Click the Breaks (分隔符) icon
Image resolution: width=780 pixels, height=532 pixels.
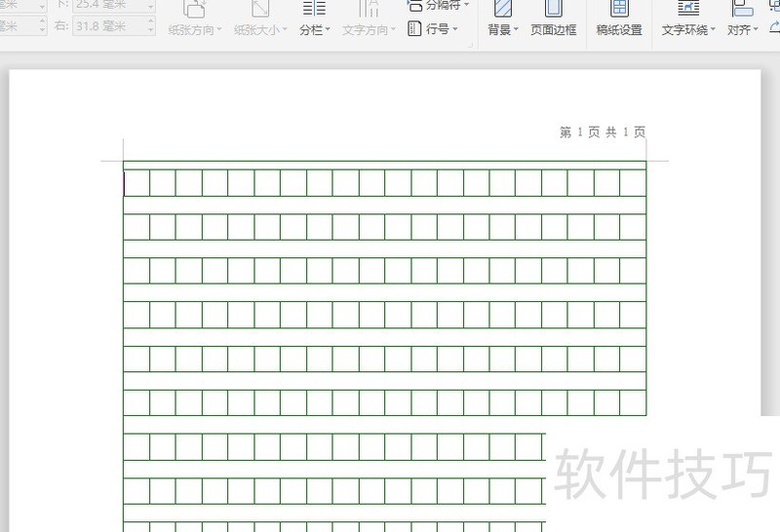tap(415, 5)
